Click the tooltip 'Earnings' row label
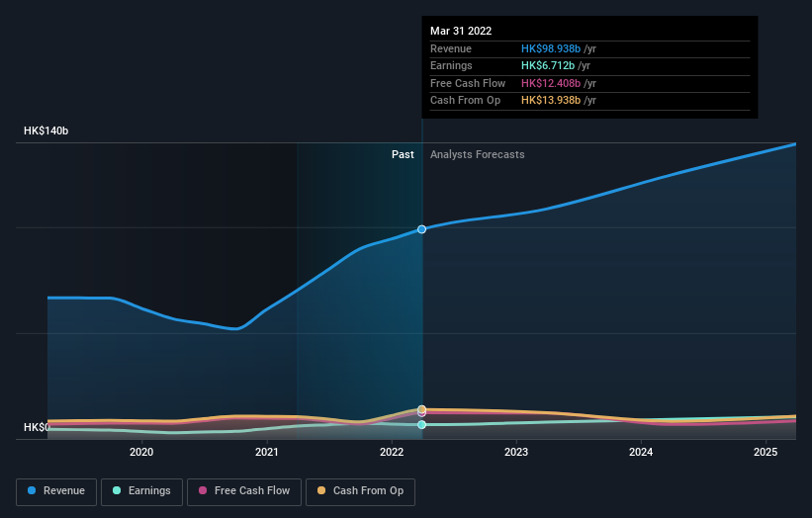This screenshot has width=812, height=518. 451,65
